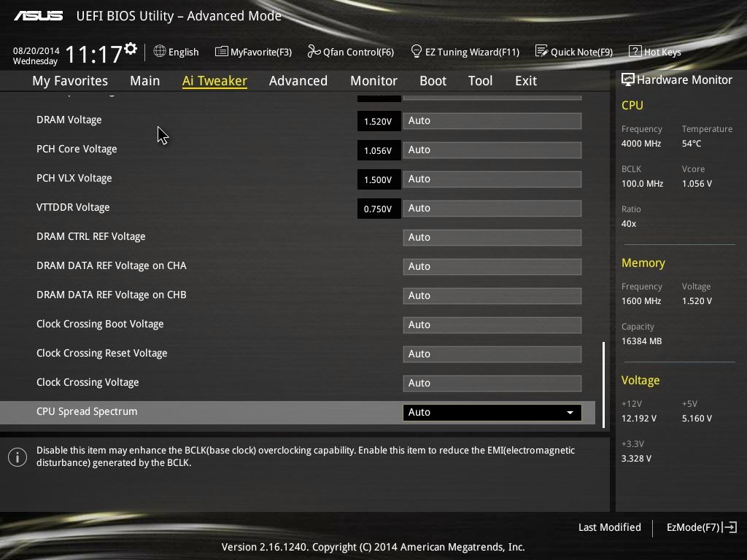Click the Ratio 40x value
The height and width of the screenshot is (560, 747).
click(x=628, y=223)
